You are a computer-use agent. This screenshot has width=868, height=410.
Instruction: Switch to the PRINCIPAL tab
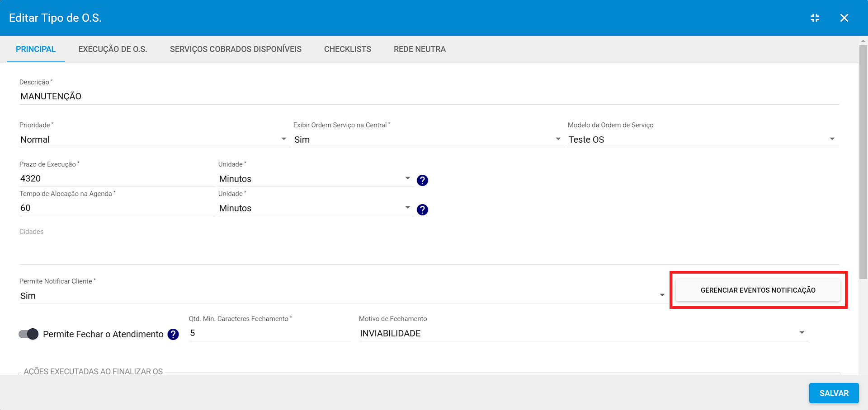36,49
